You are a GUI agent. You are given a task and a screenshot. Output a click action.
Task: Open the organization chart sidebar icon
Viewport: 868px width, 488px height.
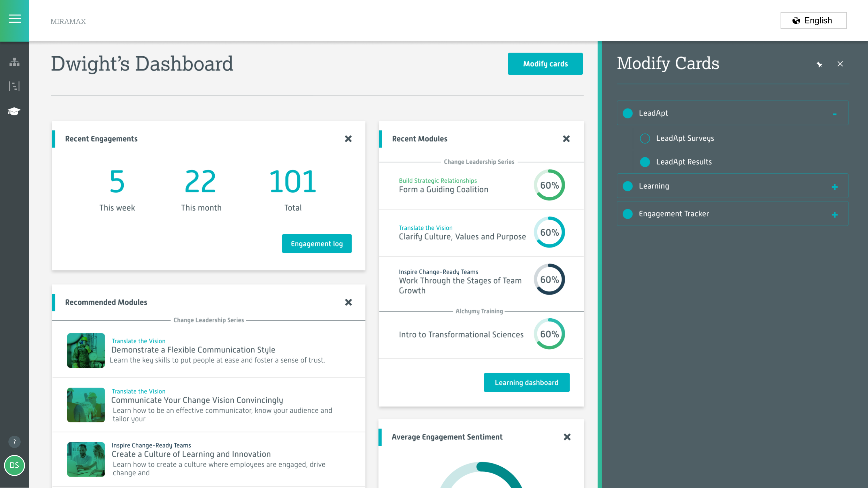coord(14,62)
